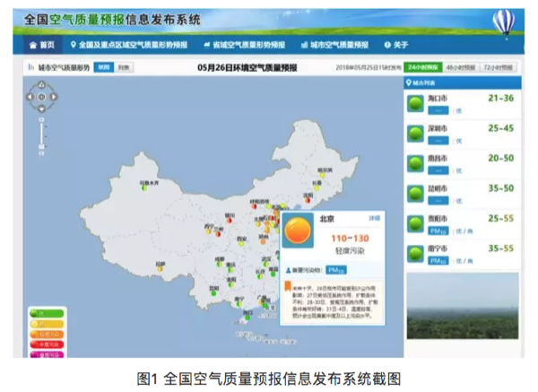Open the 首页 home menu item
538x392 pixels.
tap(42, 44)
